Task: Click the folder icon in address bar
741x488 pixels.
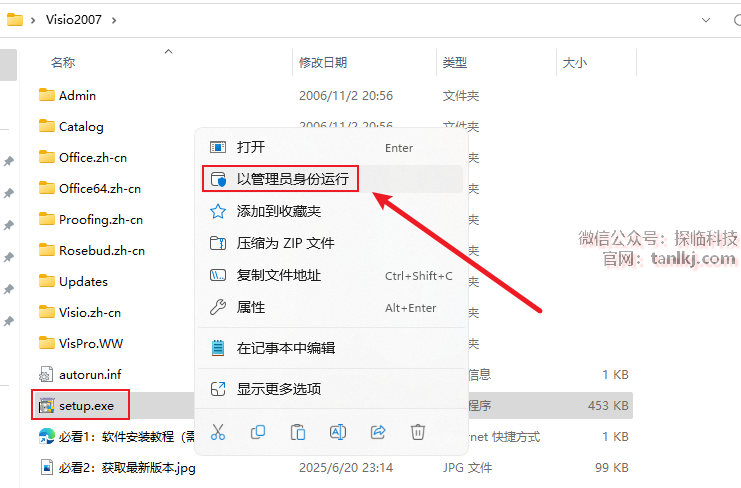Action: [15, 20]
